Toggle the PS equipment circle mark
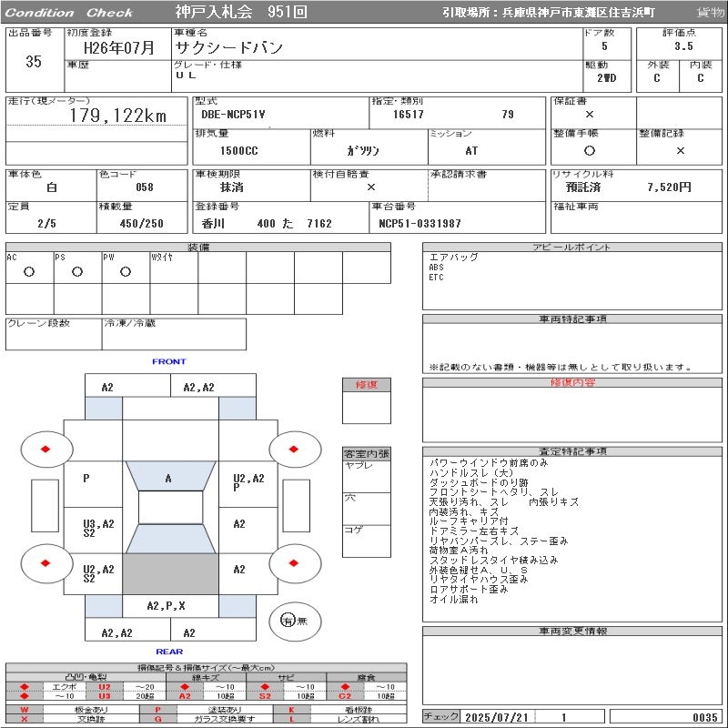This screenshot has width=728, height=728. [x=77, y=271]
